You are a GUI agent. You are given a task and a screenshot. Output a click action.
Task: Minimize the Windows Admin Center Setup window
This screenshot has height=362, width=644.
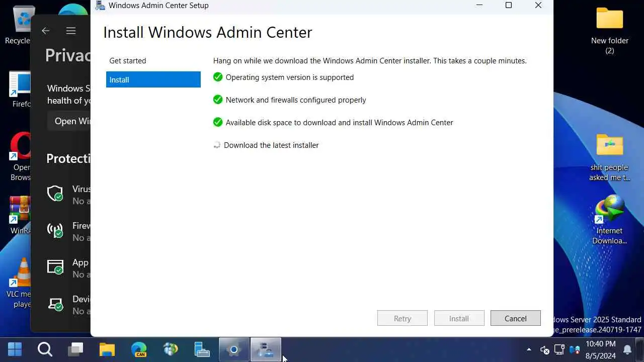pos(479,6)
